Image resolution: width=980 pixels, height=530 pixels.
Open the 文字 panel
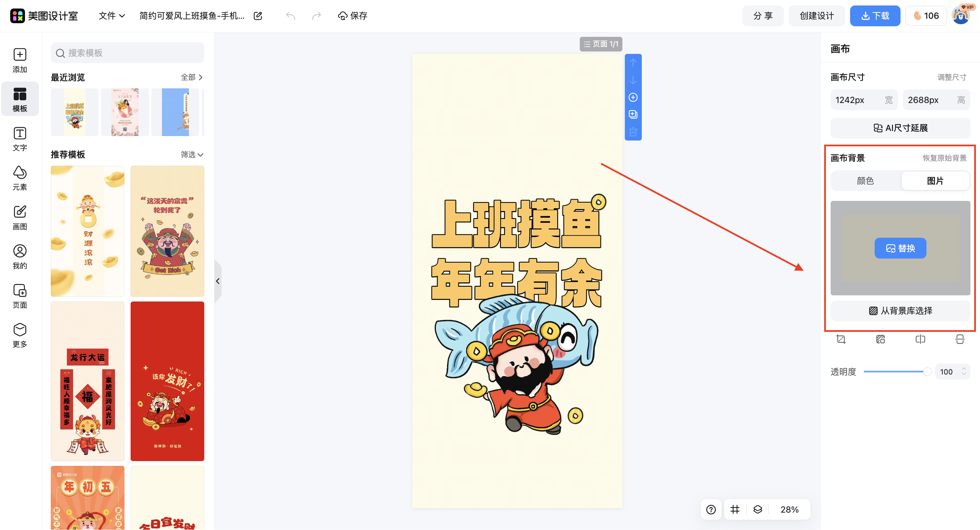(20, 139)
